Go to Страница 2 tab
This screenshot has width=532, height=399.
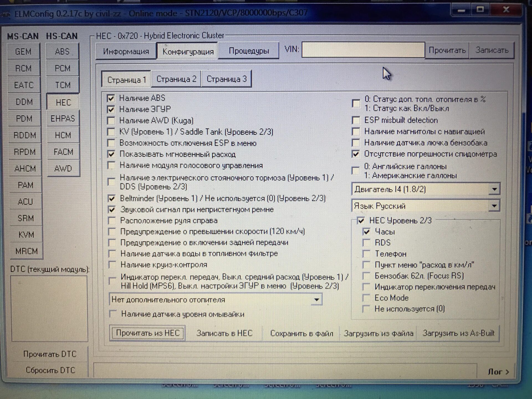[176, 79]
